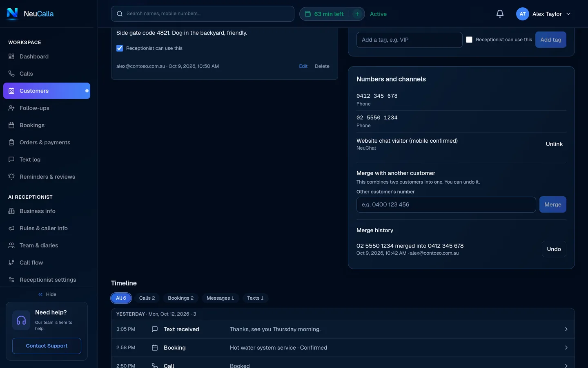Filter timeline by Bookings 2
Viewport: 588px width, 368px height.
coord(180,298)
